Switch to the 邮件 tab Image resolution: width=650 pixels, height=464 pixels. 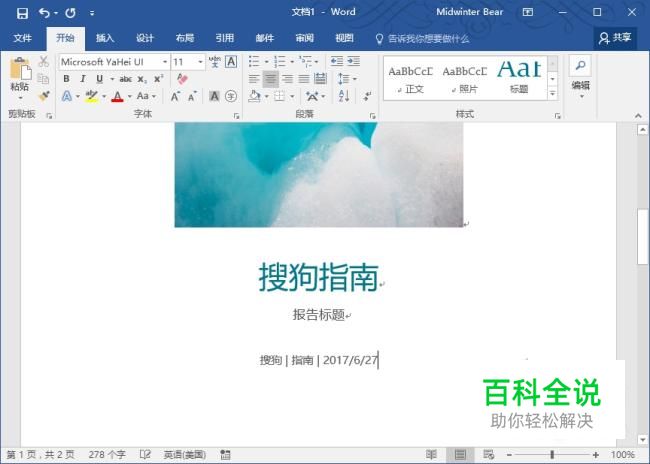tap(264, 38)
